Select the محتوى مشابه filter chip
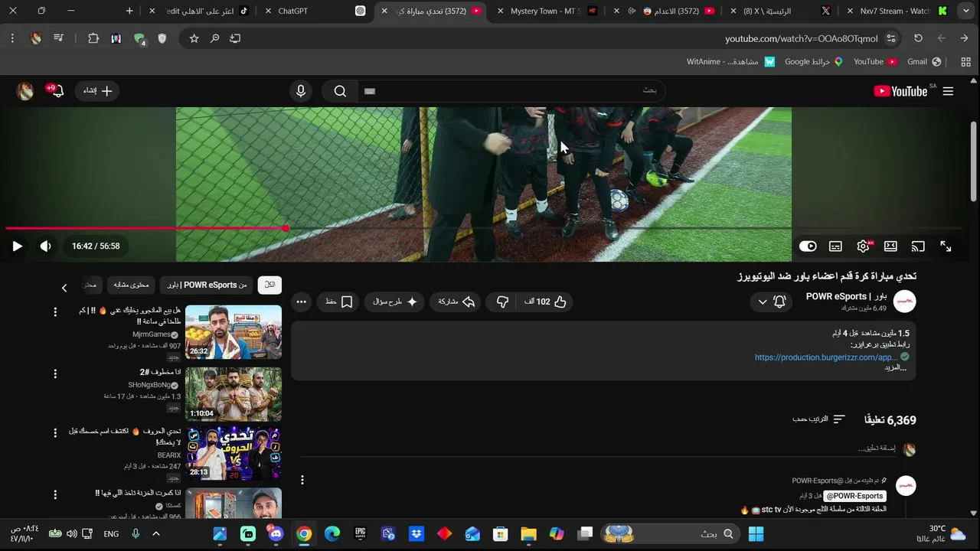The image size is (980, 551). 132,285
